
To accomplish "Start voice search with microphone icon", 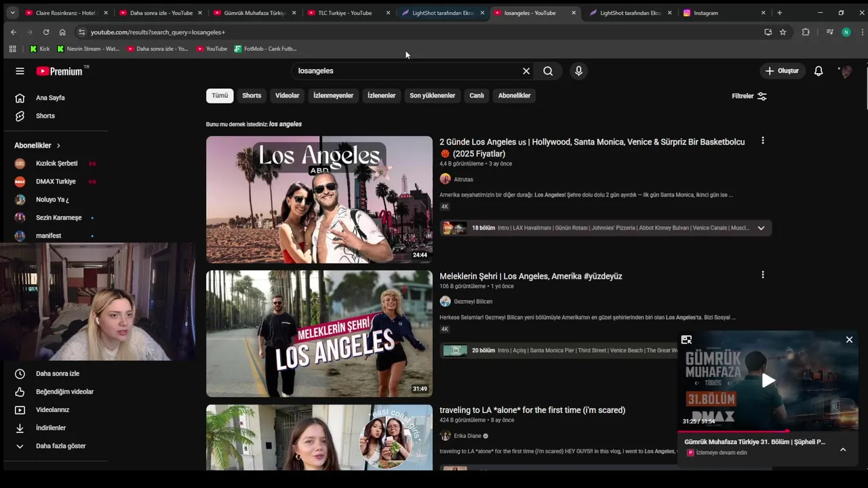I will pos(578,70).
